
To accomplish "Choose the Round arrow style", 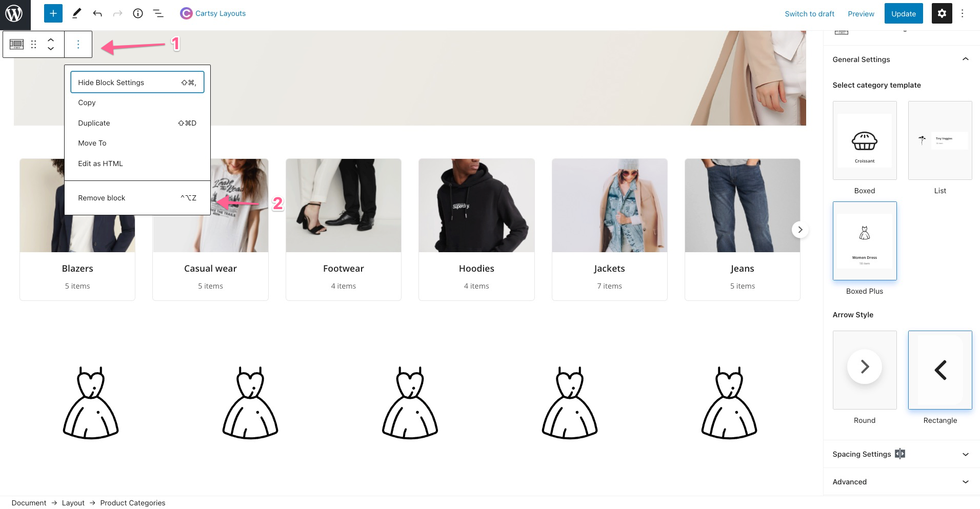I will 865,370.
